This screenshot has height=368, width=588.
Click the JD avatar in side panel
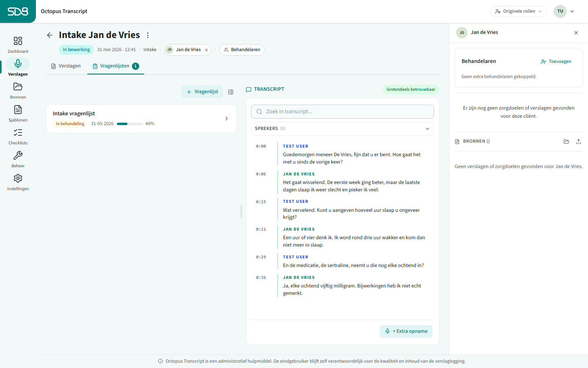coord(462,33)
